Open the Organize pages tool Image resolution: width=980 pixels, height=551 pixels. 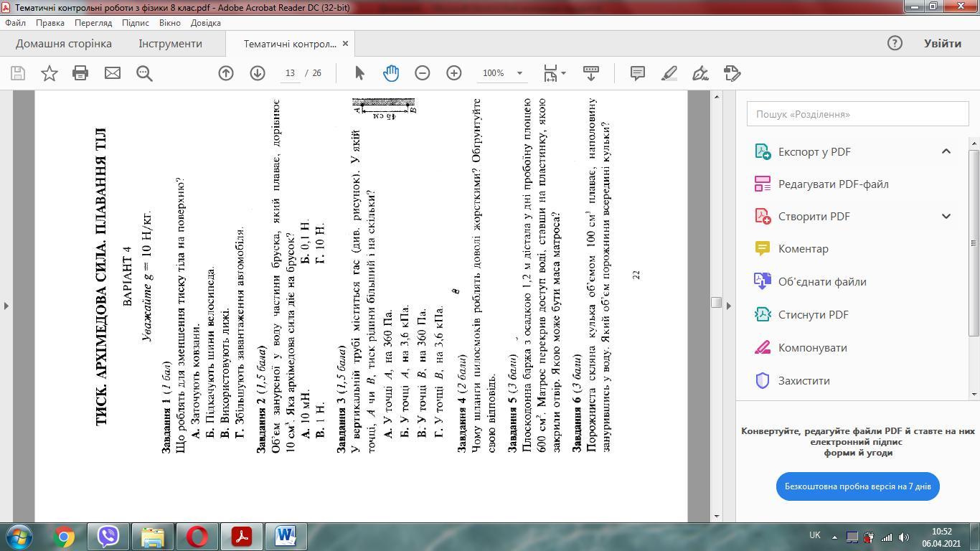812,347
